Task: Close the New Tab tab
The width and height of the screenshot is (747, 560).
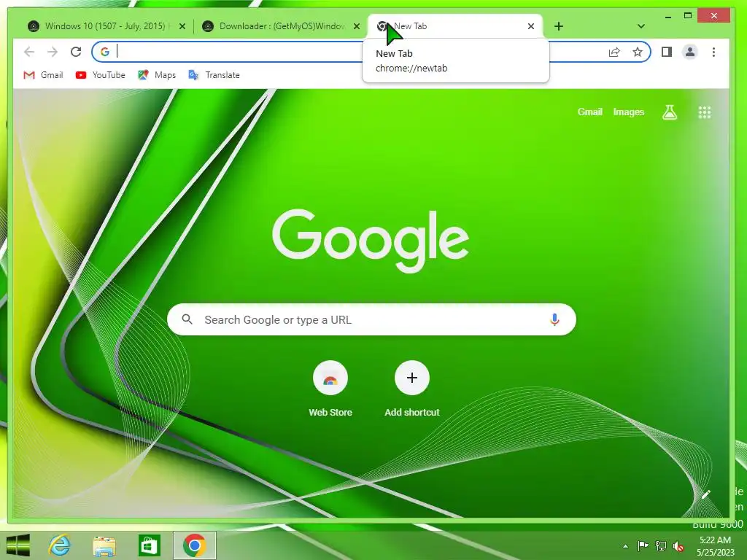Action: [x=531, y=26]
